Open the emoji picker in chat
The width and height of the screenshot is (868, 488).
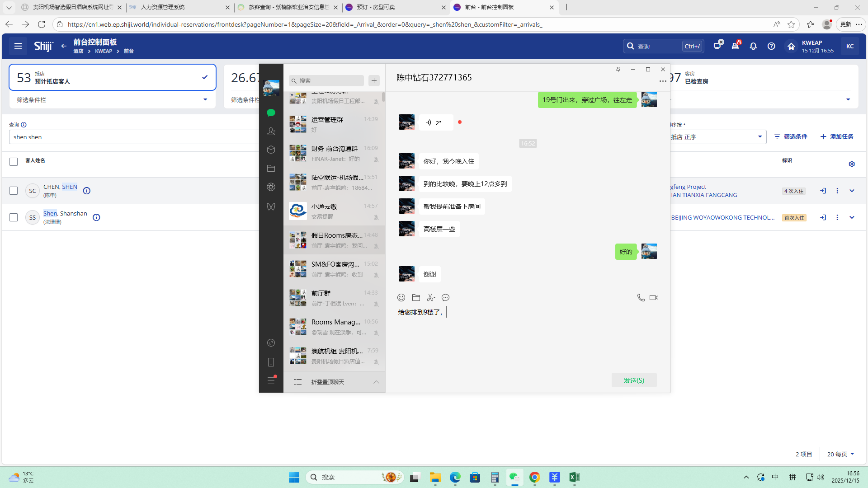point(401,297)
